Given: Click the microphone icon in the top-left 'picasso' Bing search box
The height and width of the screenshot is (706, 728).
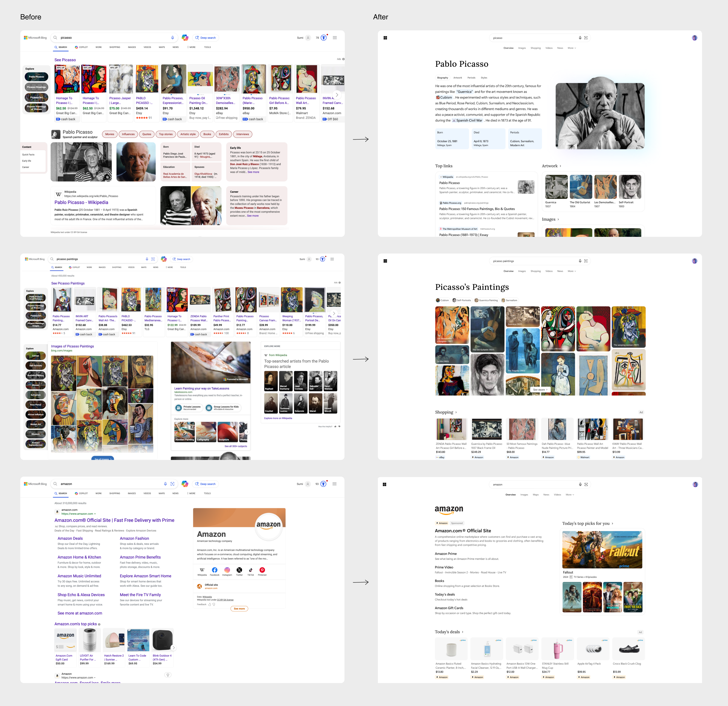Looking at the screenshot, I should [x=172, y=38].
